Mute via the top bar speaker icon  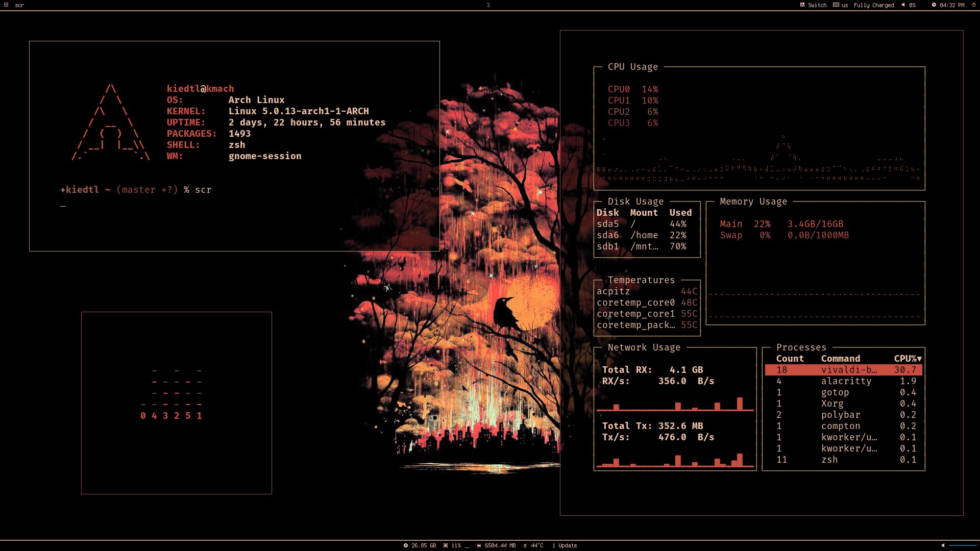[903, 5]
